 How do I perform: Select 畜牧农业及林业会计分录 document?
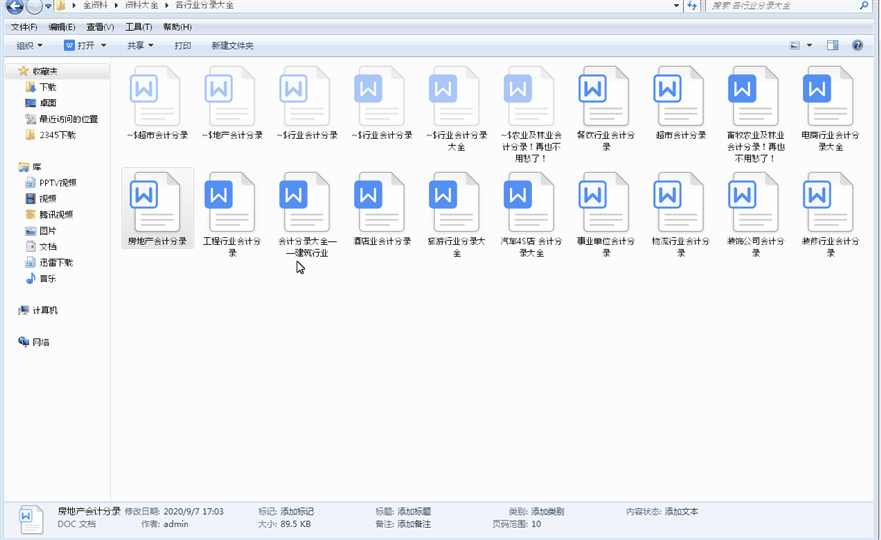click(x=755, y=115)
